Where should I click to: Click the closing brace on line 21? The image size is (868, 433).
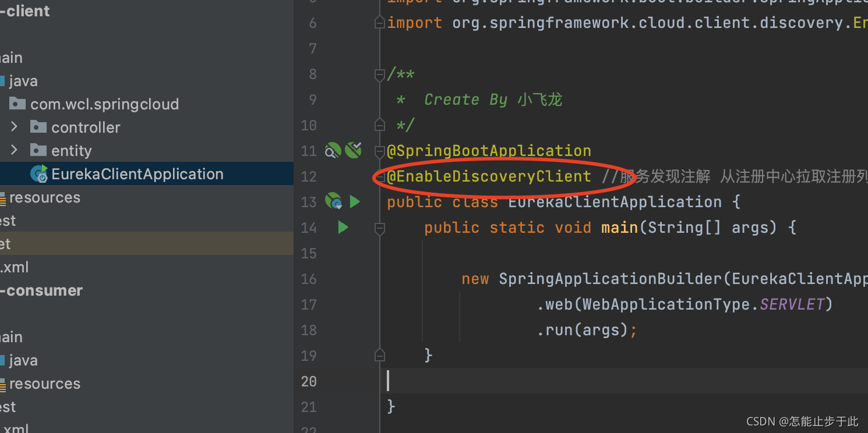pyautogui.click(x=391, y=406)
